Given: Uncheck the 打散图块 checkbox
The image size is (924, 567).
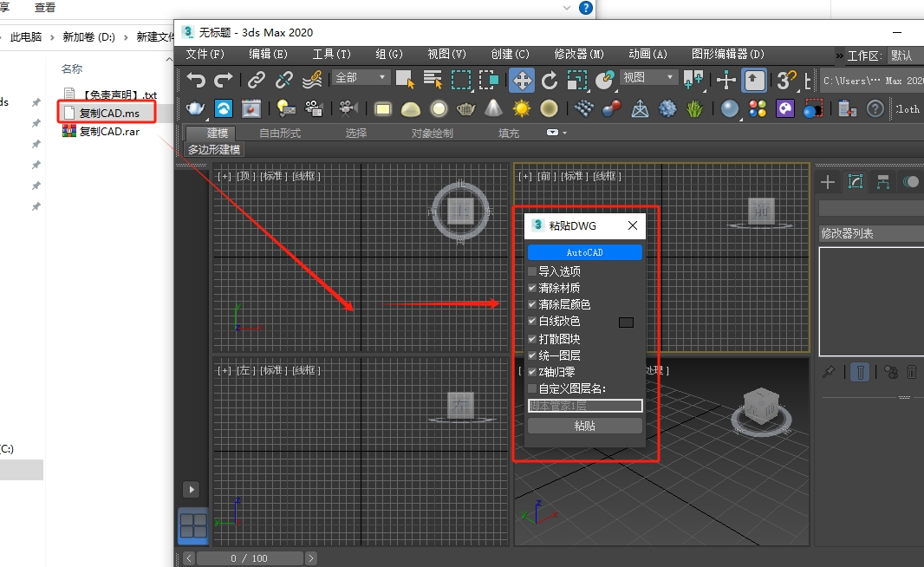Looking at the screenshot, I should tap(532, 339).
